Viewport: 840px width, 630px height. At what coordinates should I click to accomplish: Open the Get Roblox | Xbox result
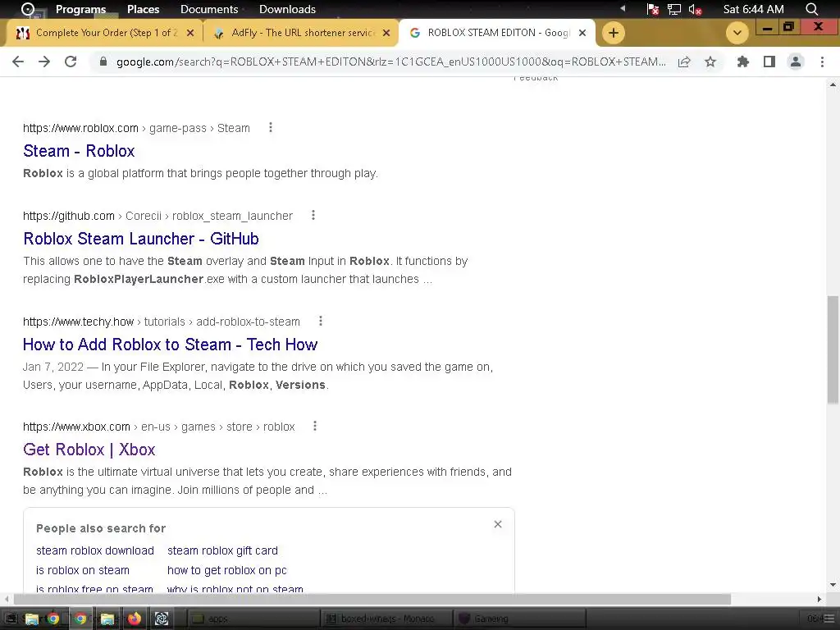point(89,450)
